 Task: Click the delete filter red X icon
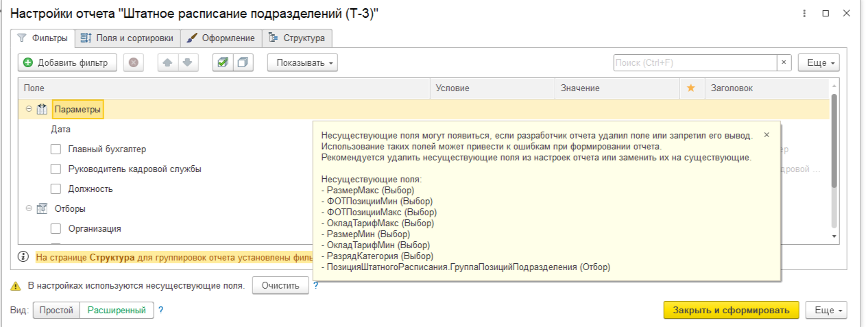click(133, 62)
